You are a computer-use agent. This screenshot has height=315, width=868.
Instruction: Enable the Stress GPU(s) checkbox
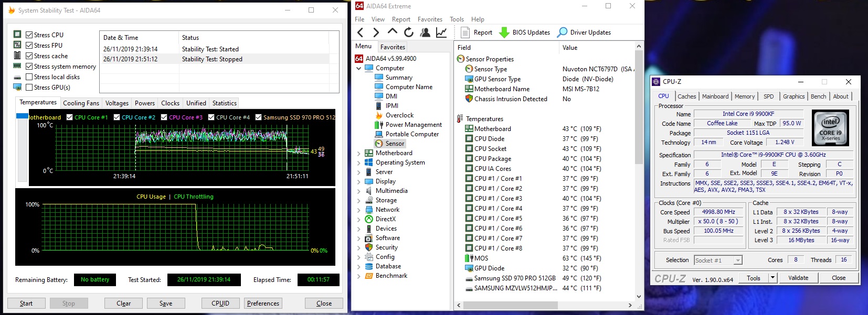(x=29, y=88)
